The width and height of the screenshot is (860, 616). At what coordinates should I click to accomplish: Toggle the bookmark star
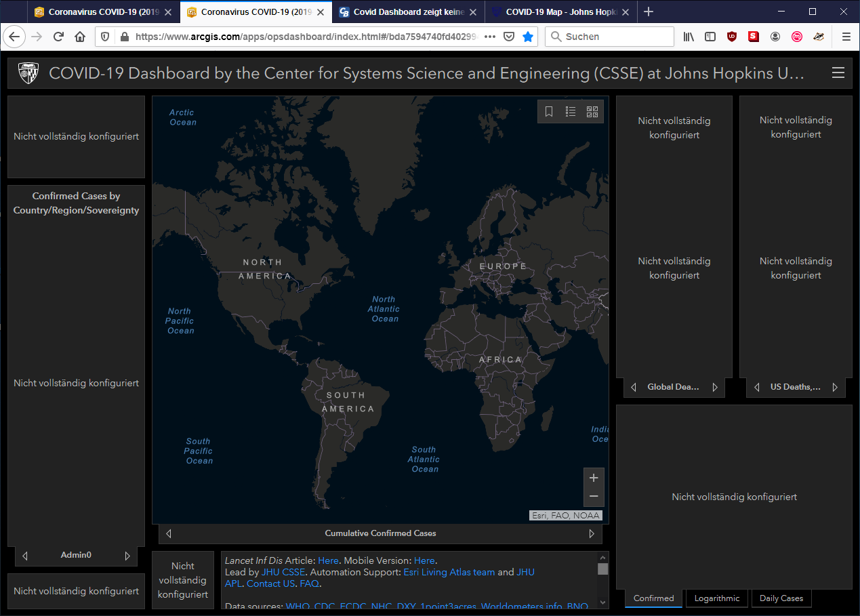[x=528, y=37]
